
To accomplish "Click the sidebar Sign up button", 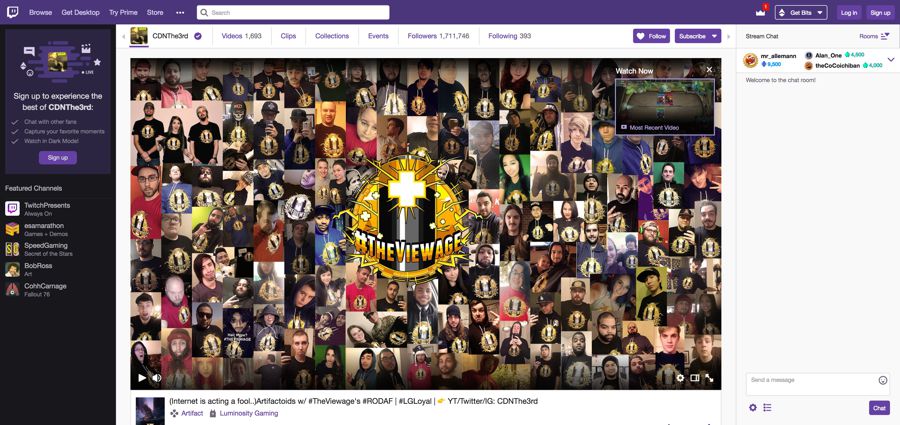I will [x=57, y=157].
